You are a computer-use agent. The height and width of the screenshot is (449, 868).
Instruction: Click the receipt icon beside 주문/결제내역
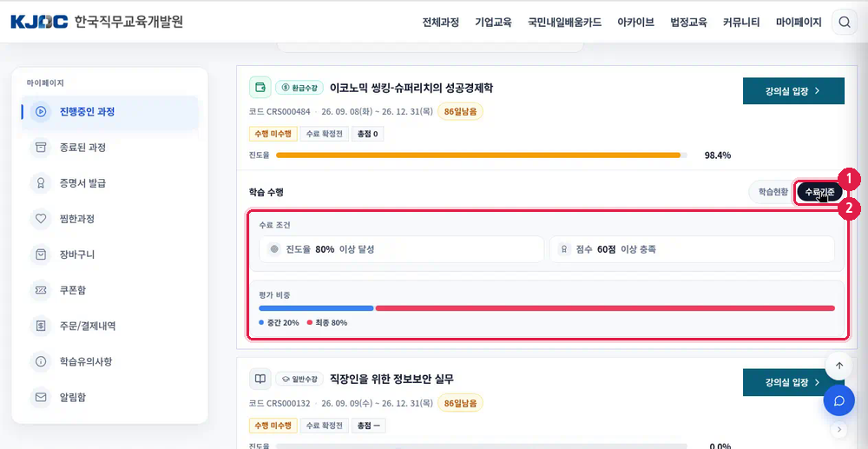[x=41, y=326]
